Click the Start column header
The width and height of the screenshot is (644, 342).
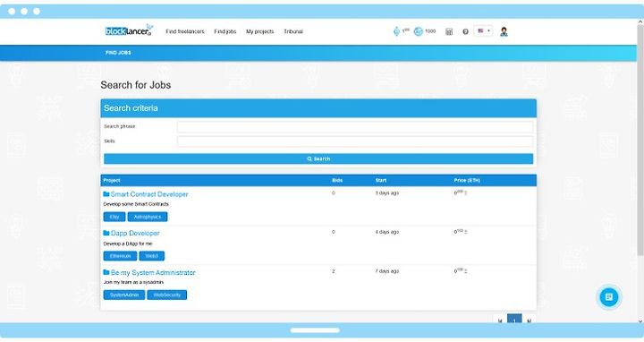(x=381, y=181)
